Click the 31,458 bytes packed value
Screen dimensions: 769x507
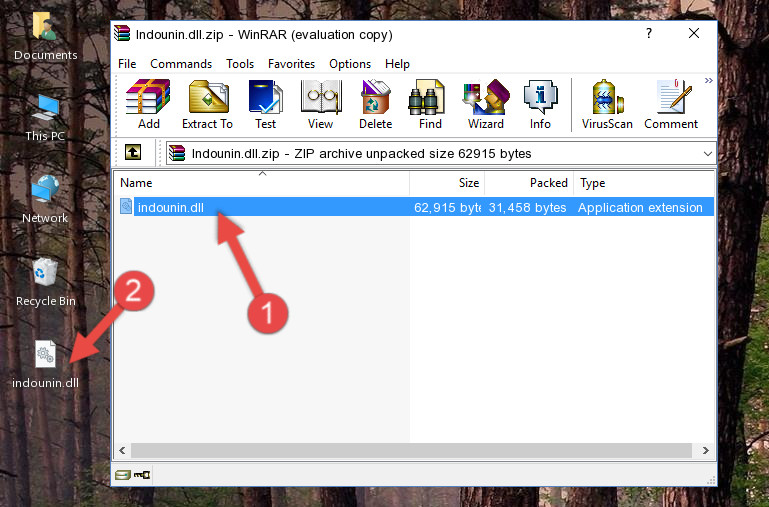tap(527, 207)
